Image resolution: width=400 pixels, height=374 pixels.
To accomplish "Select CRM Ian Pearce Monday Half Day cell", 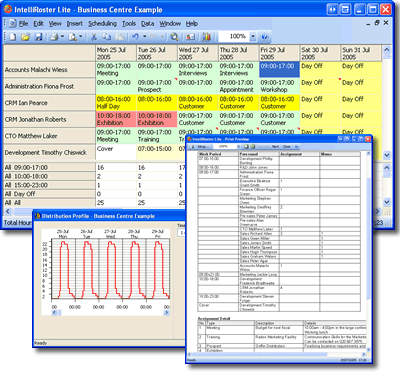I will [116, 103].
